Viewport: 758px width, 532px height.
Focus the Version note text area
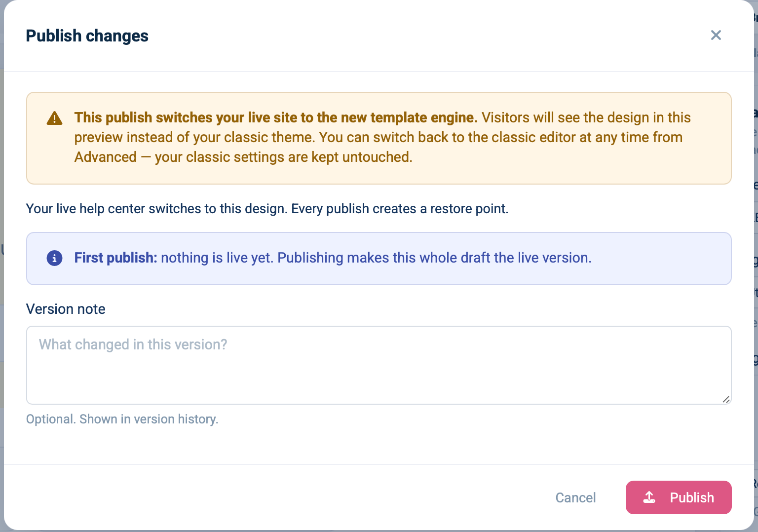pyautogui.click(x=379, y=365)
